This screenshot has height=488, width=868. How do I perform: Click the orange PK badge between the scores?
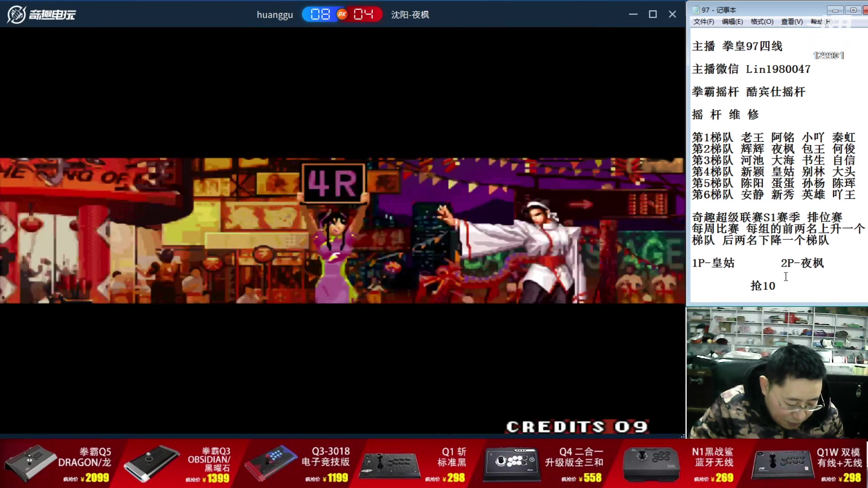342,14
